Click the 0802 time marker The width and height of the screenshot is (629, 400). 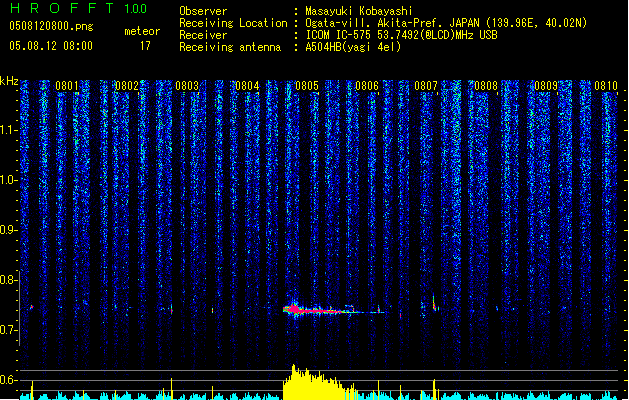pos(127,86)
